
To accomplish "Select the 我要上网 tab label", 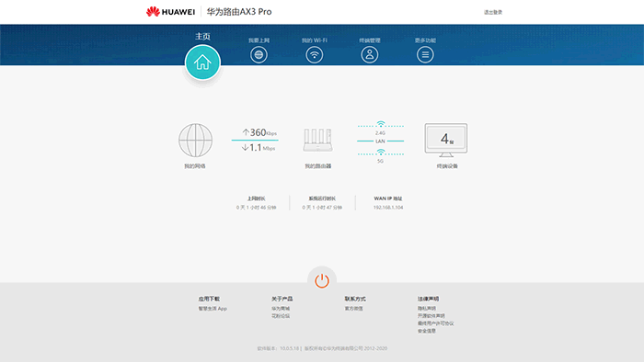I will [259, 40].
